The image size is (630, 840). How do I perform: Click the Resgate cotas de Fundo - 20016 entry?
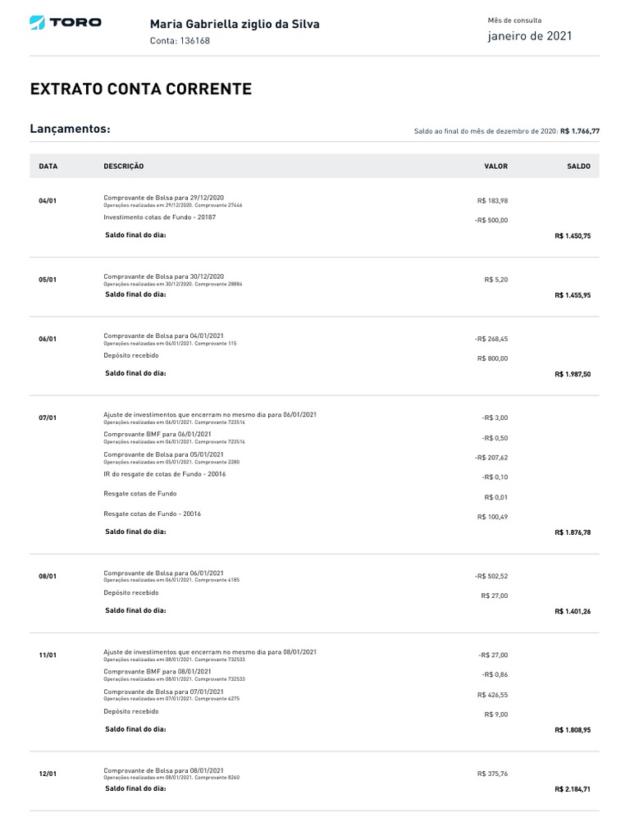[153, 514]
